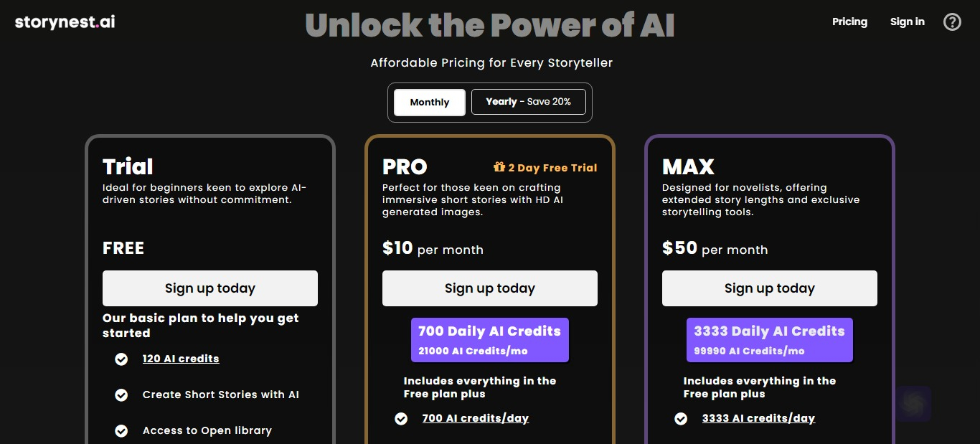Open the 3333 AI credits/day link

[758, 418]
